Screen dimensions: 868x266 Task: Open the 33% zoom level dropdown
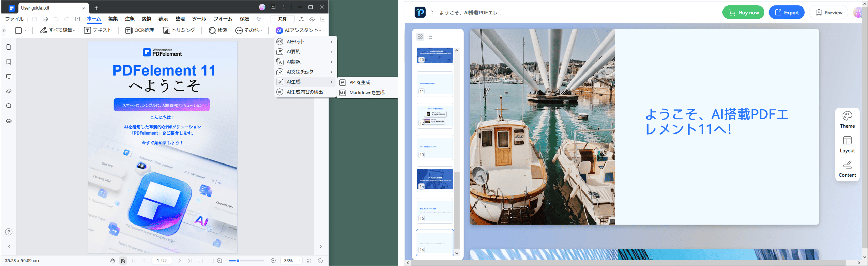(x=292, y=261)
